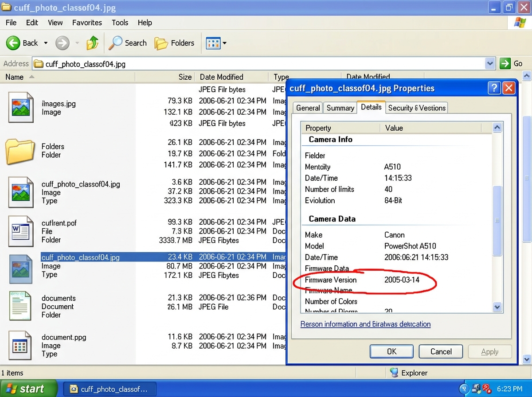532x397 pixels.
Task: Click the Back arrow icon
Action: pos(13,43)
